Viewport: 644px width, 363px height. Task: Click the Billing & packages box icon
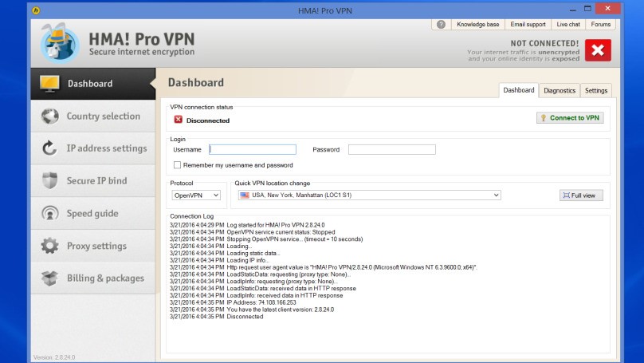tap(49, 278)
